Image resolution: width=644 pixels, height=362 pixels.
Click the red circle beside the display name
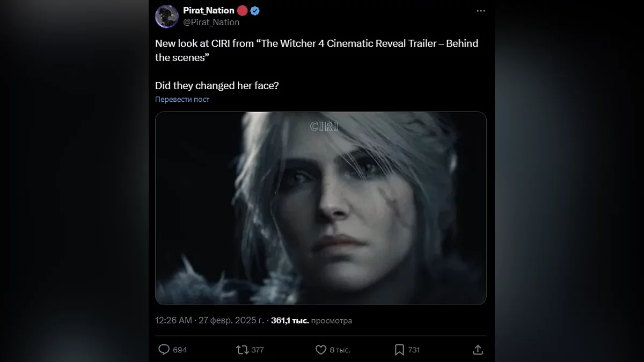243,11
